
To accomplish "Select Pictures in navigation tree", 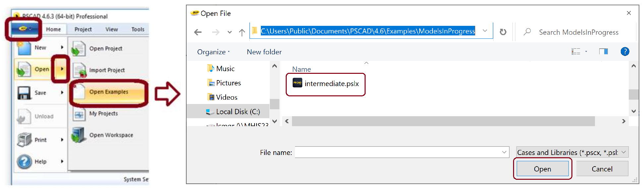I will point(229,83).
